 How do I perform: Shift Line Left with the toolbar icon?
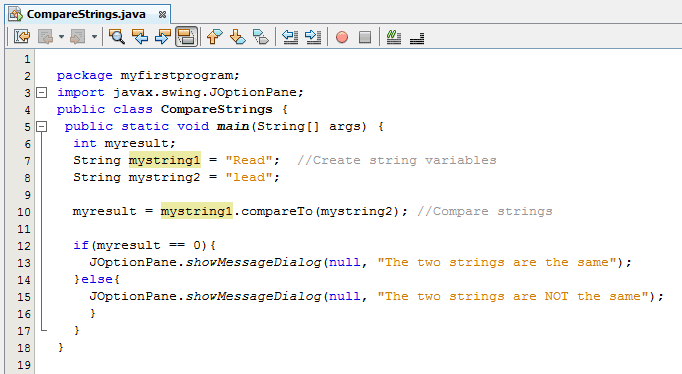pos(290,37)
